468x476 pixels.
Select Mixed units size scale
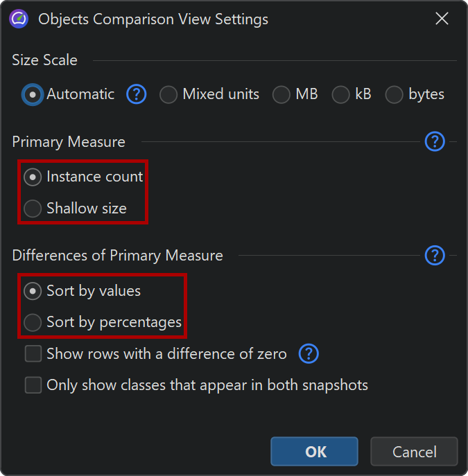(168, 95)
